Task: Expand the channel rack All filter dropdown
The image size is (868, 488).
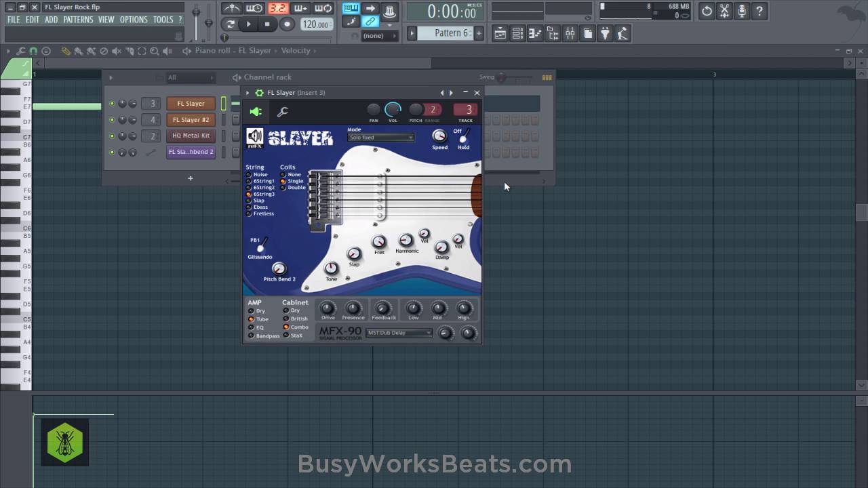Action: click(x=191, y=77)
